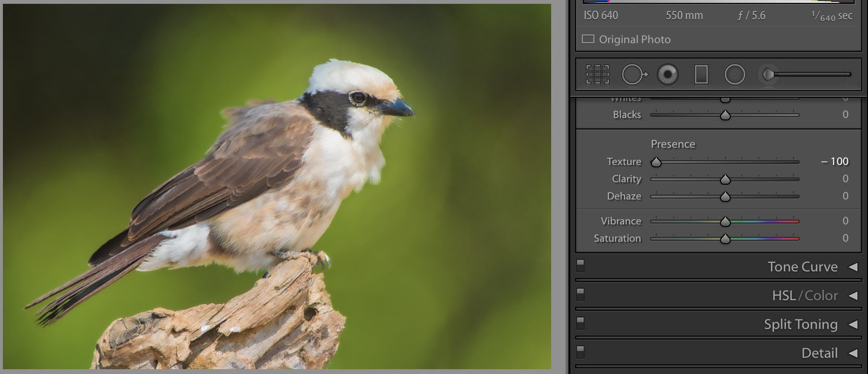Choose the Graduated Filter tool

coord(701,75)
